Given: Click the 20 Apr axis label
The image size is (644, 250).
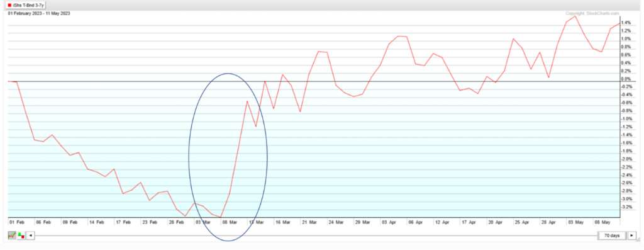Looking at the screenshot, I should click(x=496, y=222).
